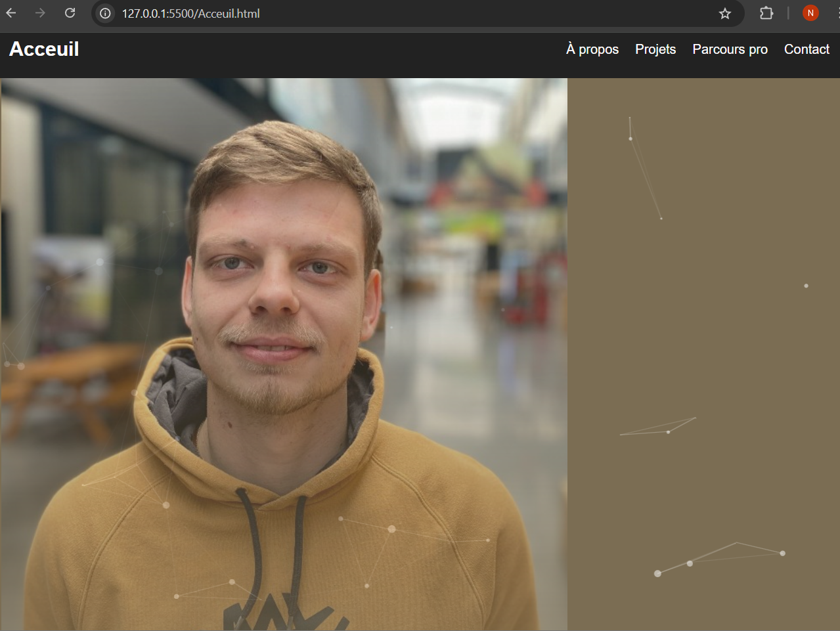Screen dimensions: 840x631
Task: Open the Chrome three-dot menu
Action: pos(835,13)
